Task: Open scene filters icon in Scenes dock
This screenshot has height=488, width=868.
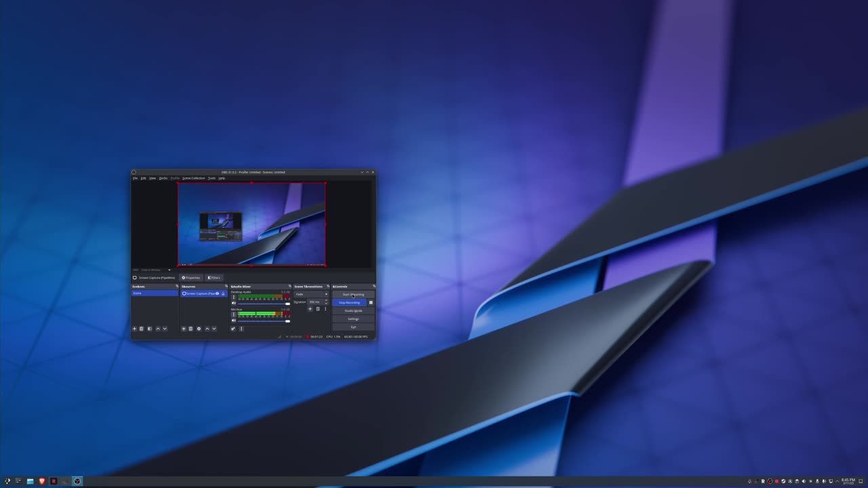Action: (149, 329)
